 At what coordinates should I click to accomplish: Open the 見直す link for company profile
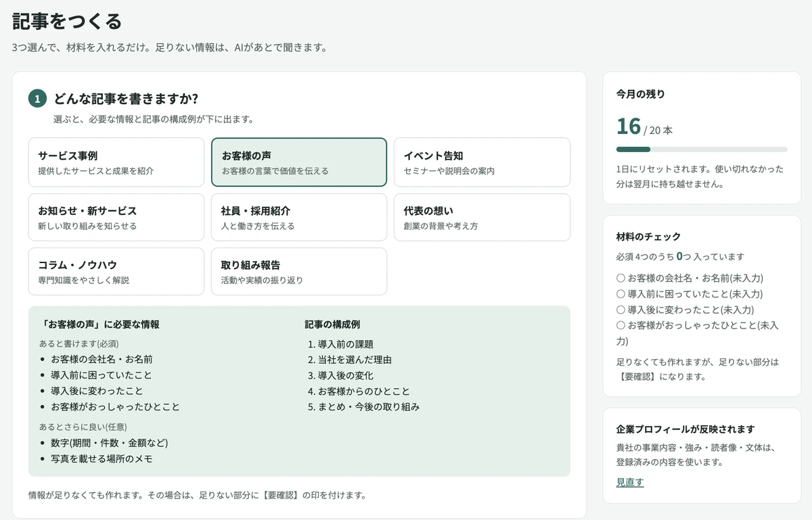(x=630, y=482)
